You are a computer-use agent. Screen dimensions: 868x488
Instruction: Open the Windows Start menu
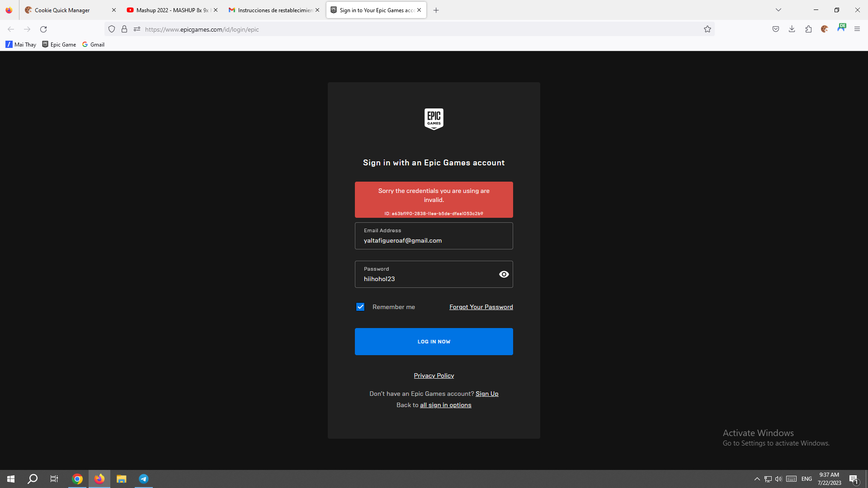coord(11,479)
